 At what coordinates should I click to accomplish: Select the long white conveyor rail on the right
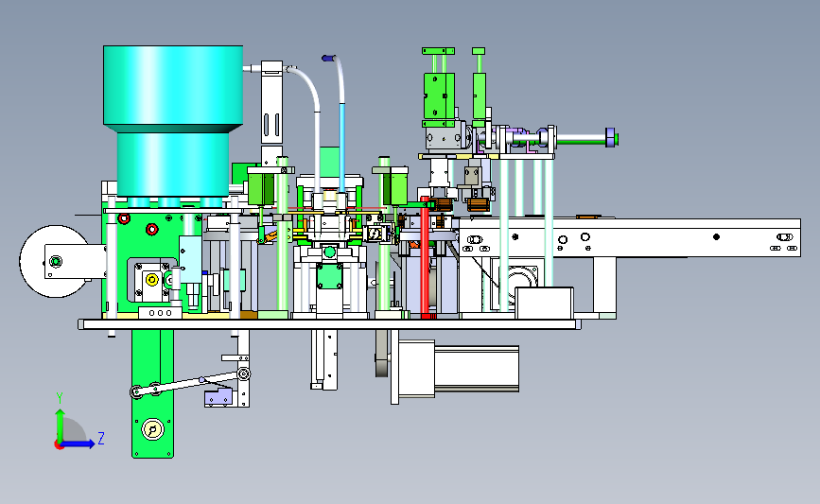630,238
